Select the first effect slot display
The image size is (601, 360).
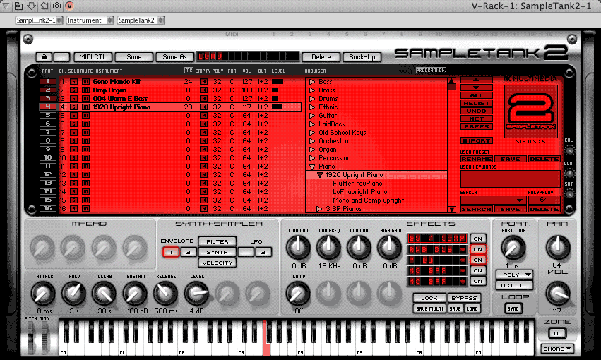coord(437,239)
